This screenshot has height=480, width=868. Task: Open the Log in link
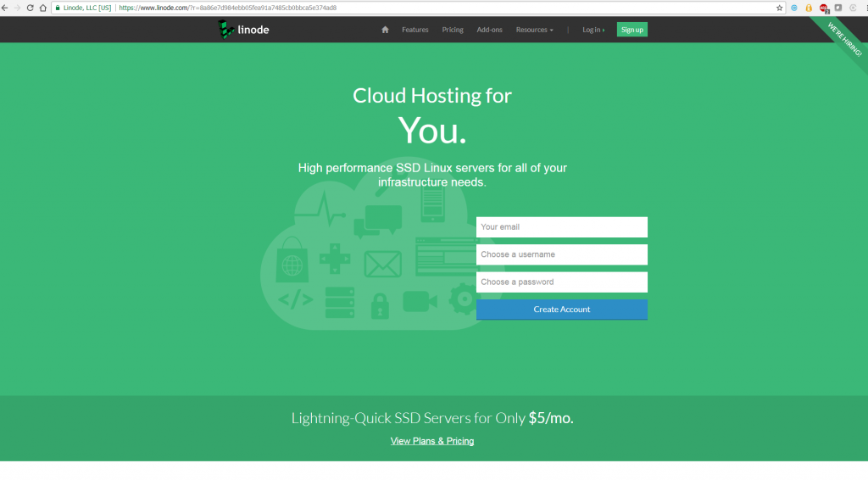tap(593, 30)
